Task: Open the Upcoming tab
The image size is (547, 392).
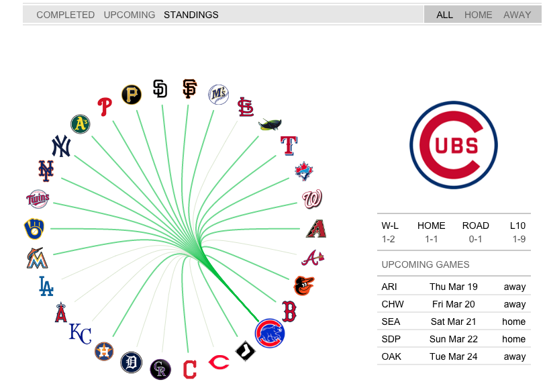Action: click(130, 15)
